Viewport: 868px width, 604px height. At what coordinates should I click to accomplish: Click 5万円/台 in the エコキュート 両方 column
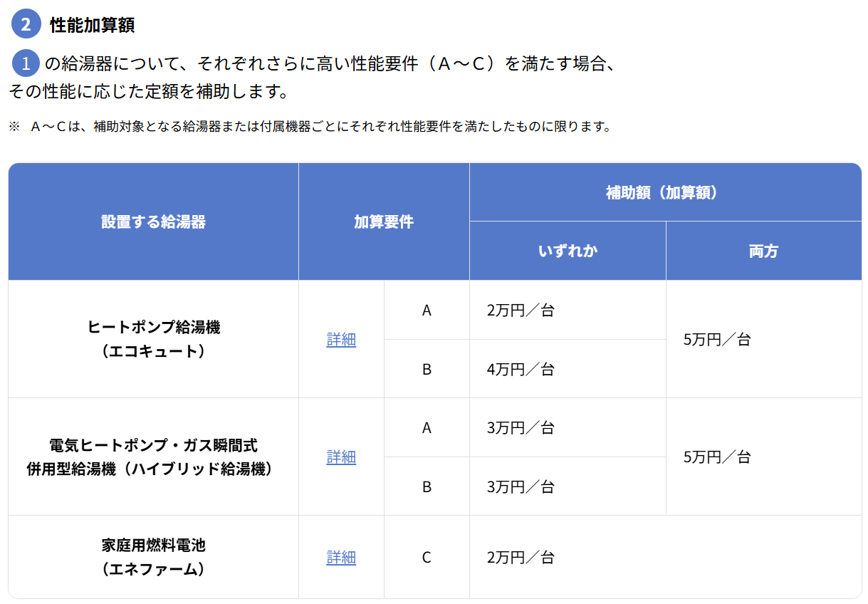coord(717,340)
